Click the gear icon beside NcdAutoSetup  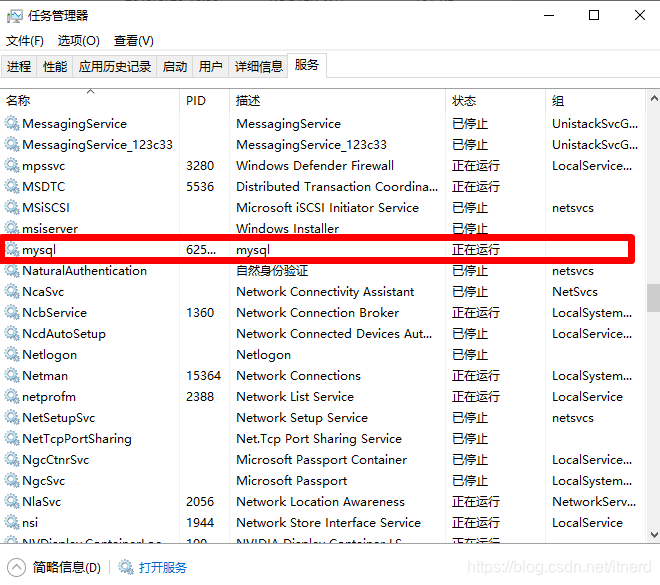pos(12,333)
